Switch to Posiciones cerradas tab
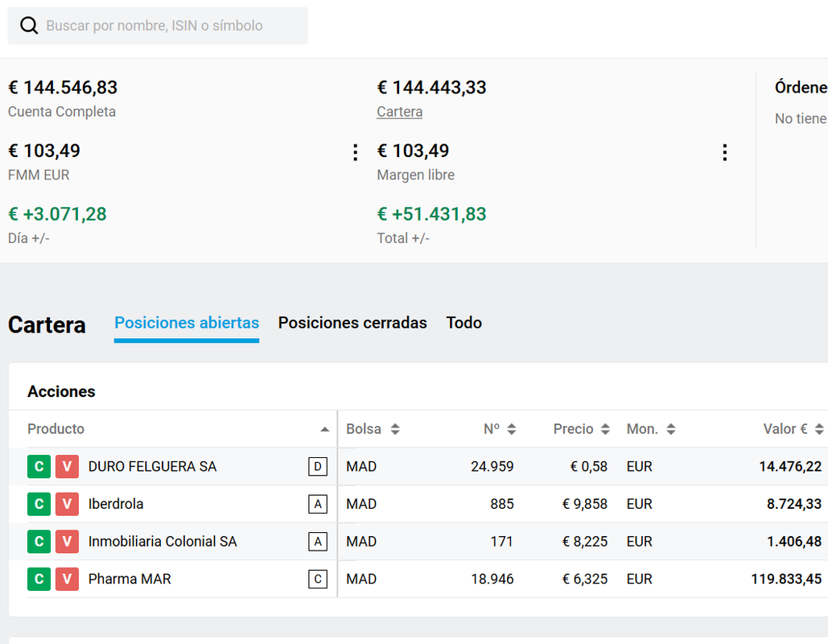The height and width of the screenshot is (644, 828). (352, 323)
